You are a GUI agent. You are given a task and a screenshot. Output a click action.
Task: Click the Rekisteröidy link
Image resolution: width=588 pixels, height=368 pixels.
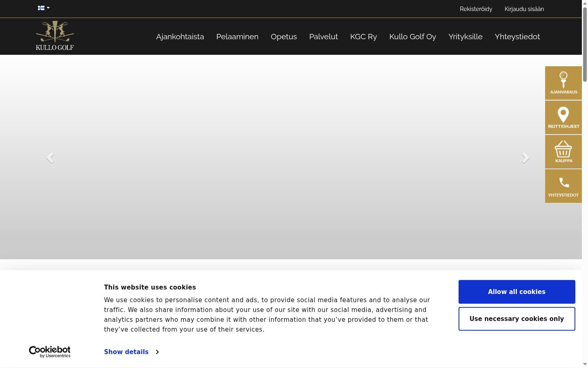click(476, 9)
